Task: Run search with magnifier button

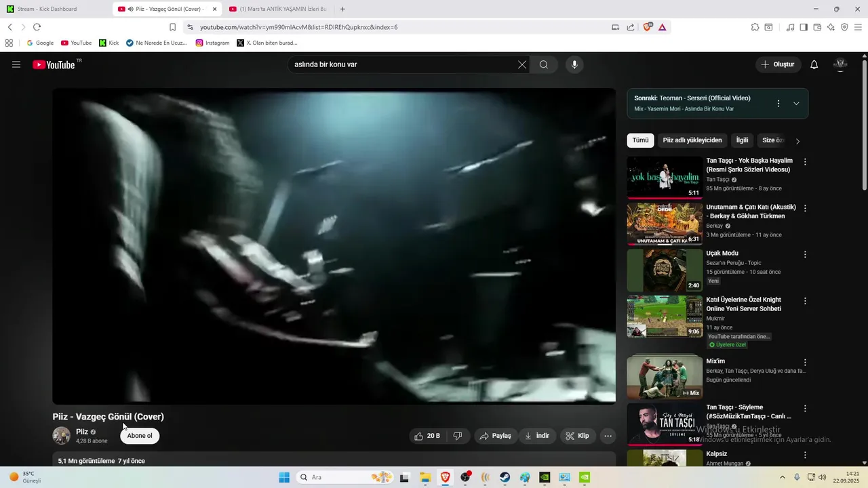Action: point(544,64)
